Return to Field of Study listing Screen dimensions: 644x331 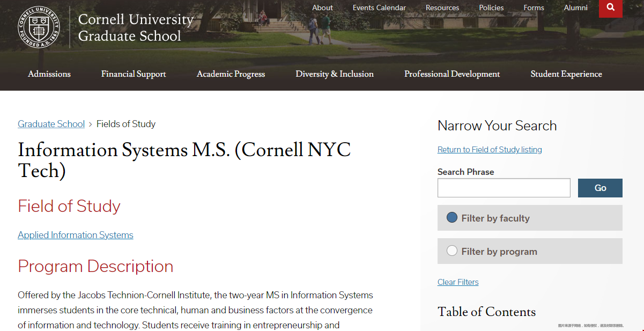point(490,150)
